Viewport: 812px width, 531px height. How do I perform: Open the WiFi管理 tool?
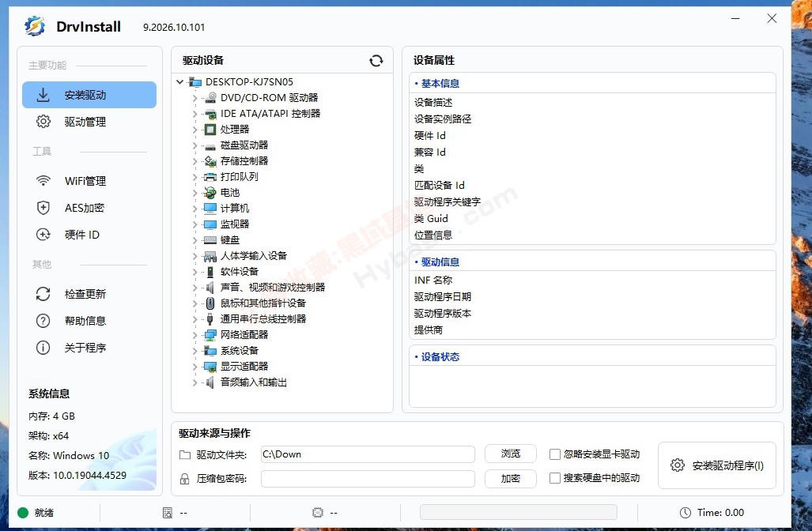pos(89,181)
